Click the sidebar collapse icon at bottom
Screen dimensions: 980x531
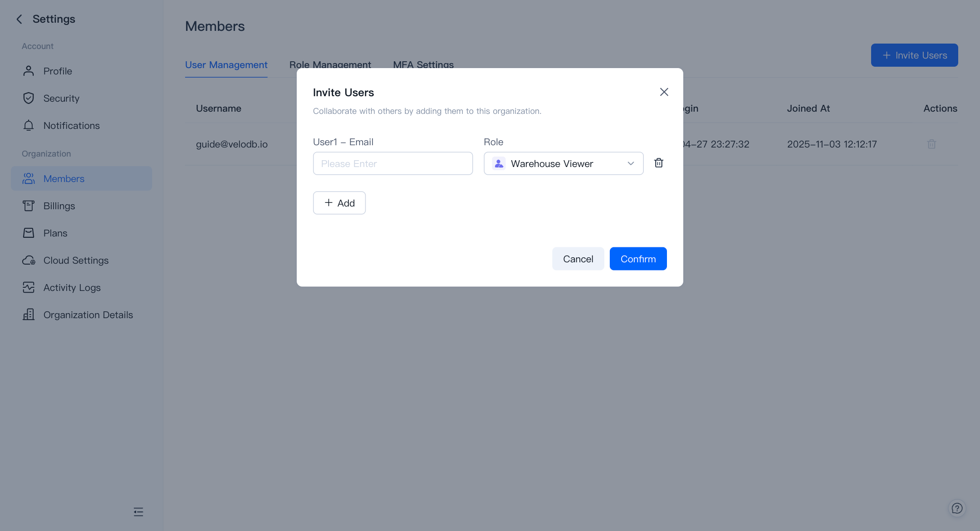pos(138,511)
